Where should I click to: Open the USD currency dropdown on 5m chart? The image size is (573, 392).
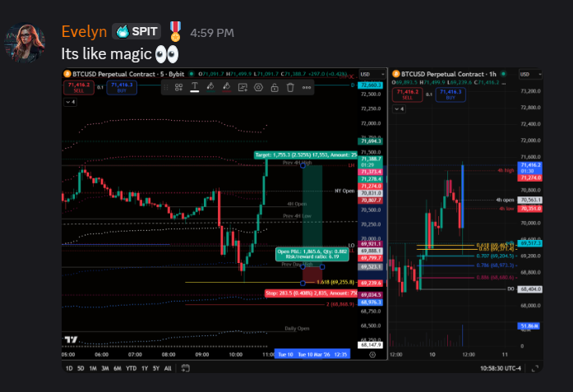click(x=372, y=74)
